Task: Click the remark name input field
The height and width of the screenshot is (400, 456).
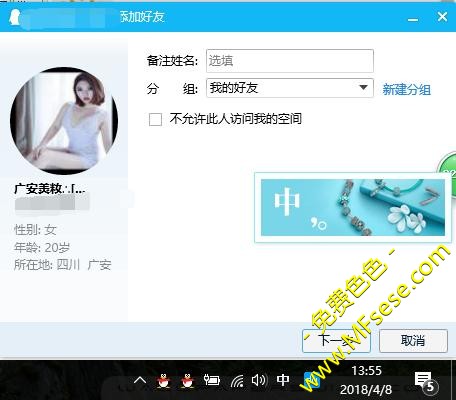Action: pos(290,61)
